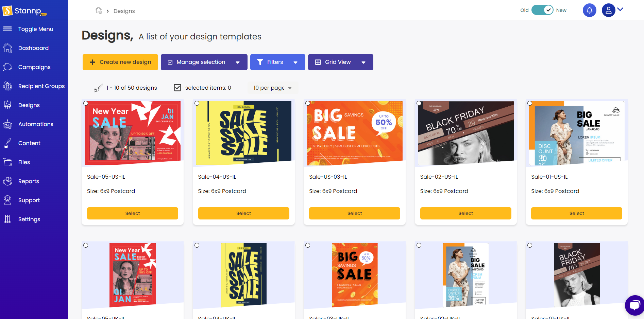
Task: Click the Toggle Menu hamburger icon
Action: tap(7, 29)
